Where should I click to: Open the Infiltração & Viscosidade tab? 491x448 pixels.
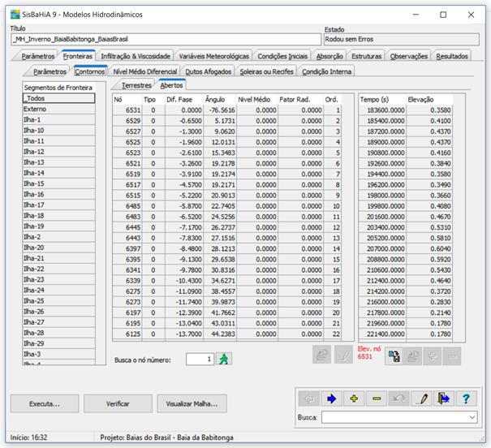coord(136,56)
